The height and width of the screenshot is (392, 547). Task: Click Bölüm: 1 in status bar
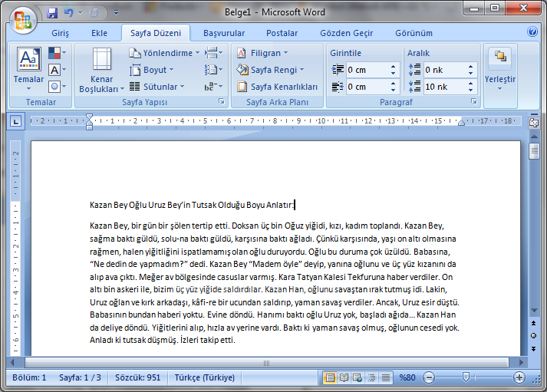point(29,377)
